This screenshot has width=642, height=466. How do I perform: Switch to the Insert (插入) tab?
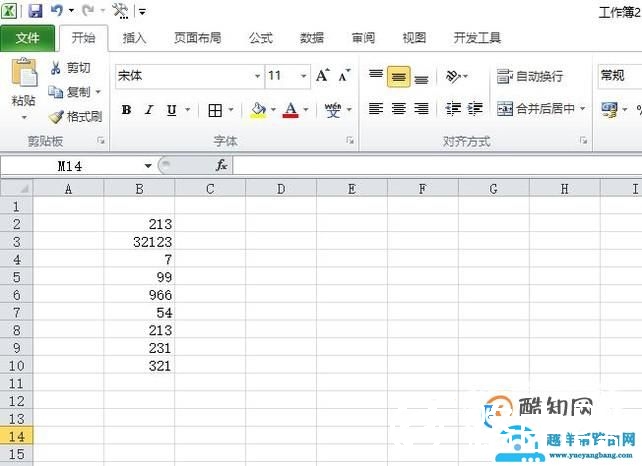pyautogui.click(x=134, y=38)
